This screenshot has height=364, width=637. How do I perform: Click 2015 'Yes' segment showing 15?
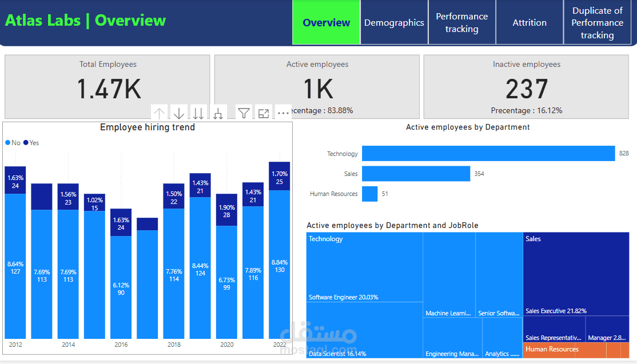pos(95,202)
